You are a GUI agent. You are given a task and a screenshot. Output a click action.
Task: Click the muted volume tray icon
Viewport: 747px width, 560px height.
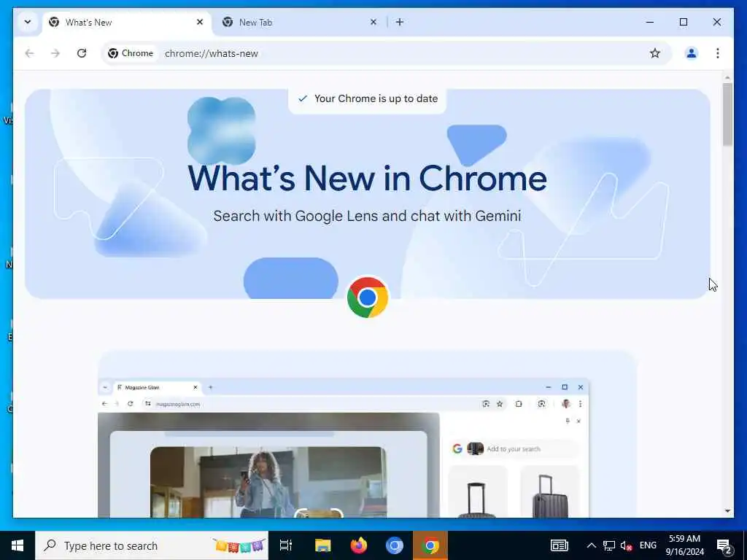(x=627, y=545)
